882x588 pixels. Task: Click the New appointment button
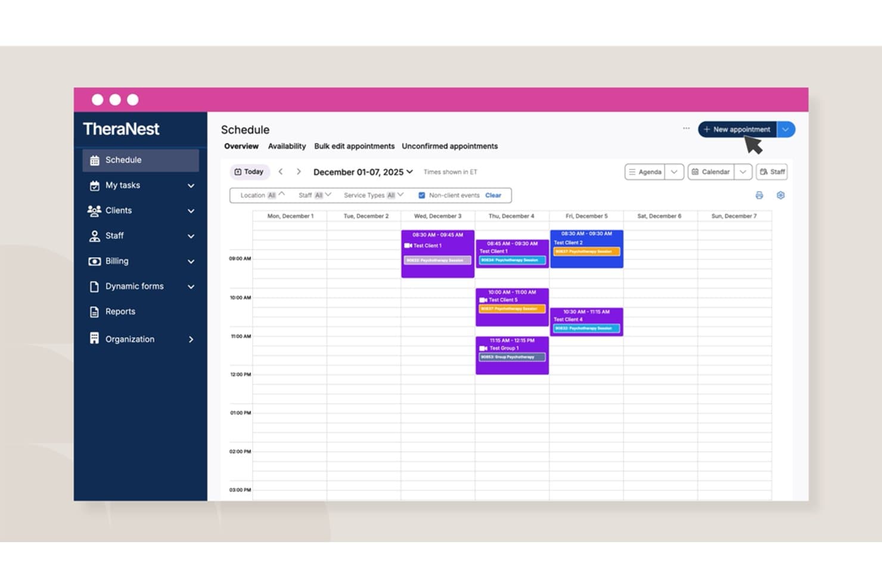click(738, 129)
